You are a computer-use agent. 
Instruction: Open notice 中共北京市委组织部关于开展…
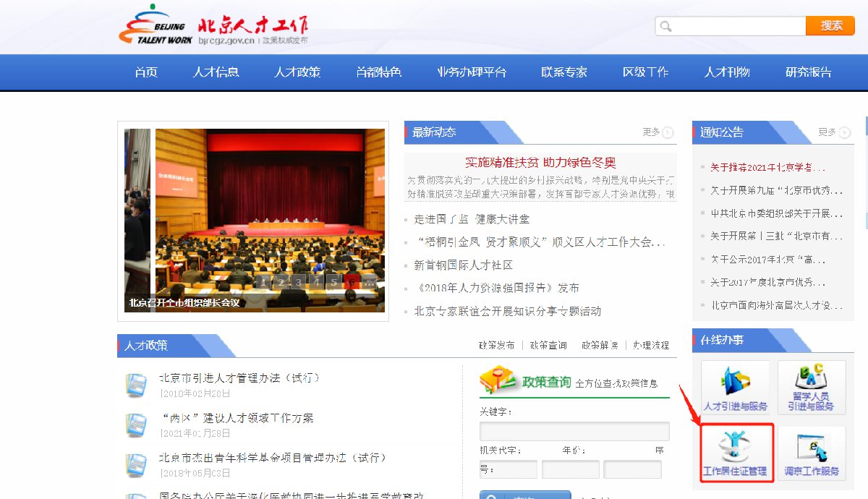point(776,213)
